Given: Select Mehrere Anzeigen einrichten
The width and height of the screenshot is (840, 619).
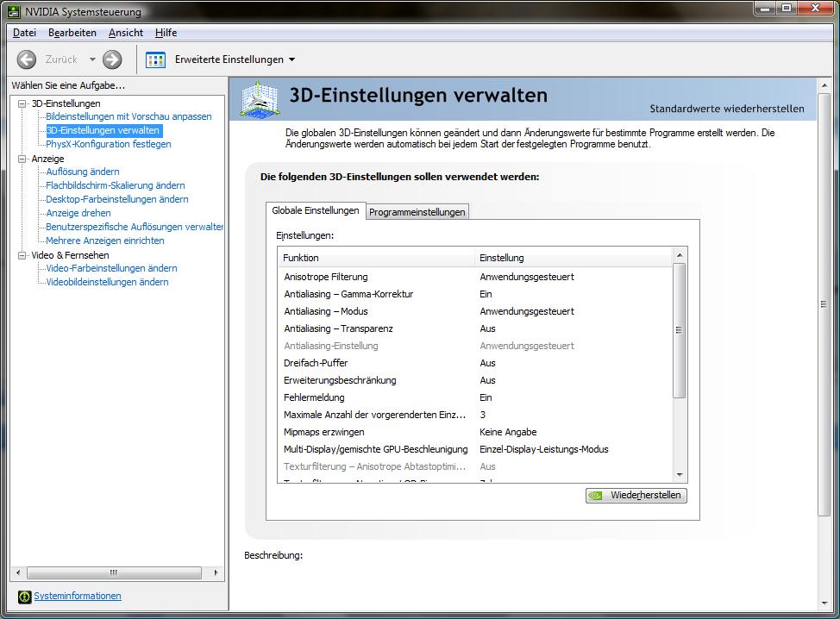Looking at the screenshot, I should (105, 241).
